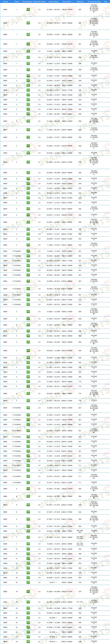Click fuel icon in Z4 250kW / 340KM row

[28, 641]
